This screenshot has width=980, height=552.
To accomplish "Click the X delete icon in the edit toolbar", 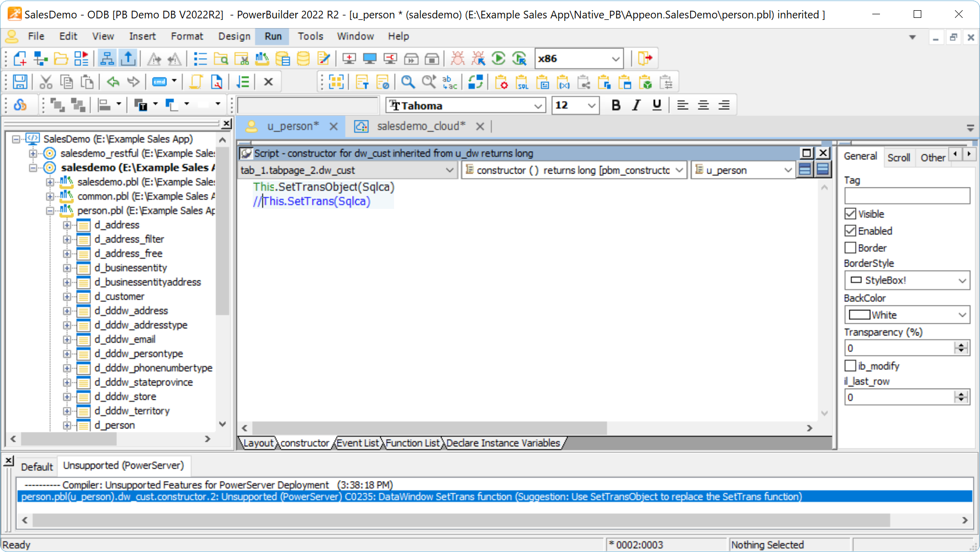I will 268,82.
